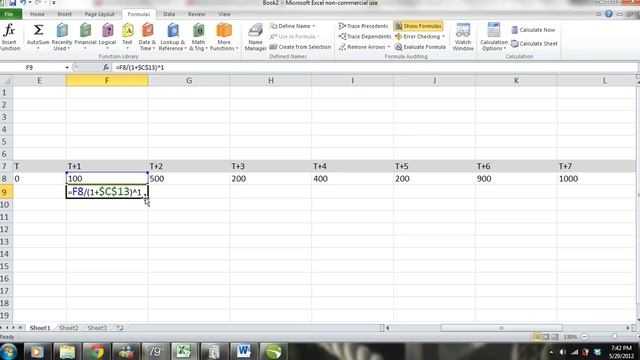640x360 pixels.
Task: Switch to Sheet3 tab
Action: pos(97,328)
